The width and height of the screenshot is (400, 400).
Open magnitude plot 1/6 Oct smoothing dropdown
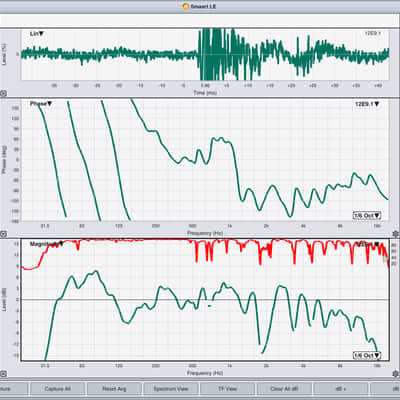(367, 356)
